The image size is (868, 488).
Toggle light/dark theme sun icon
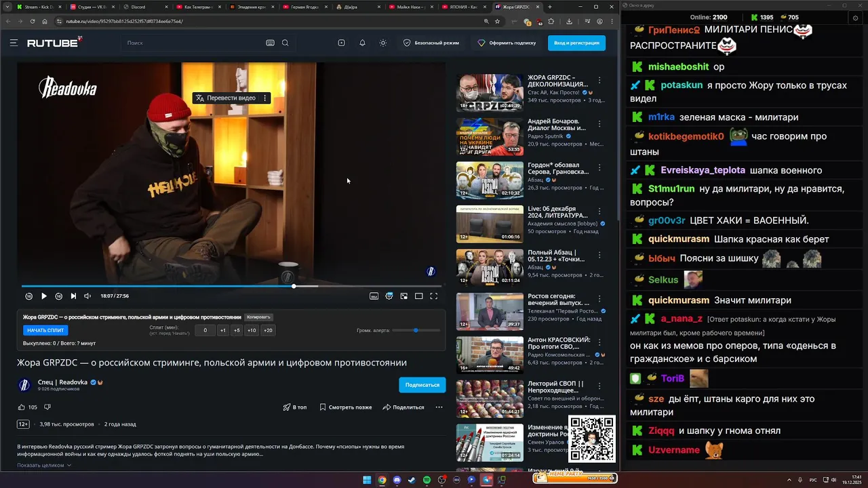383,43
